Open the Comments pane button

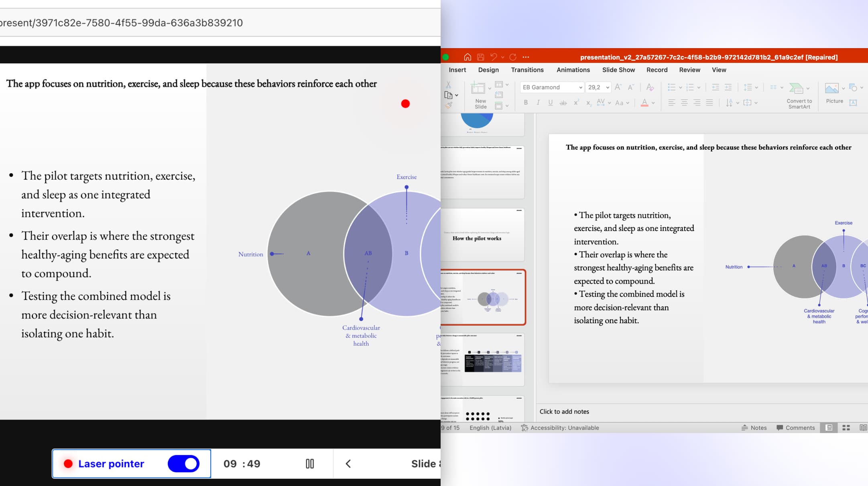pos(795,428)
